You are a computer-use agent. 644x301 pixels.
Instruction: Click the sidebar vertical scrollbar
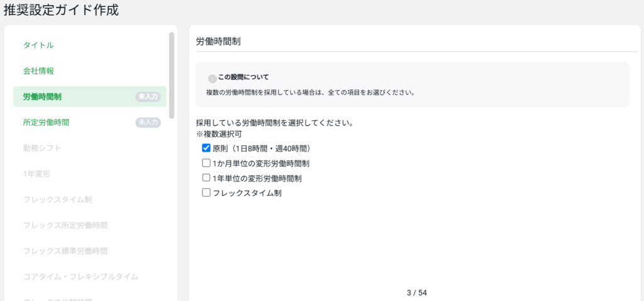(172, 76)
